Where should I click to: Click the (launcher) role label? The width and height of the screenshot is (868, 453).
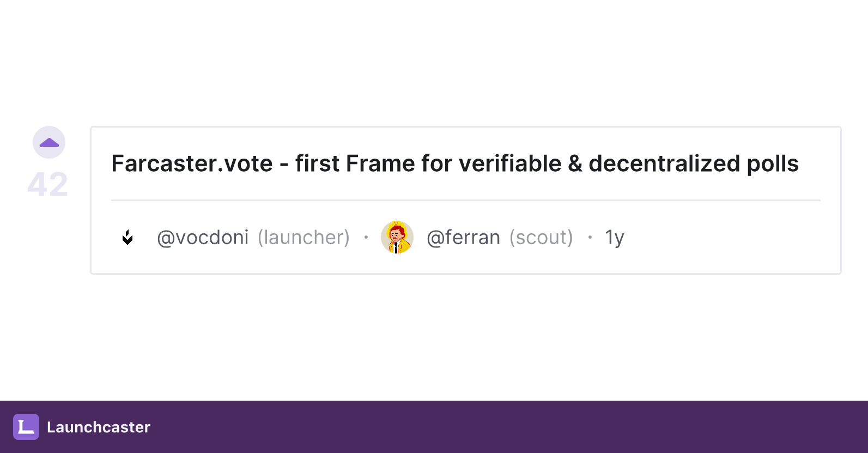click(304, 238)
